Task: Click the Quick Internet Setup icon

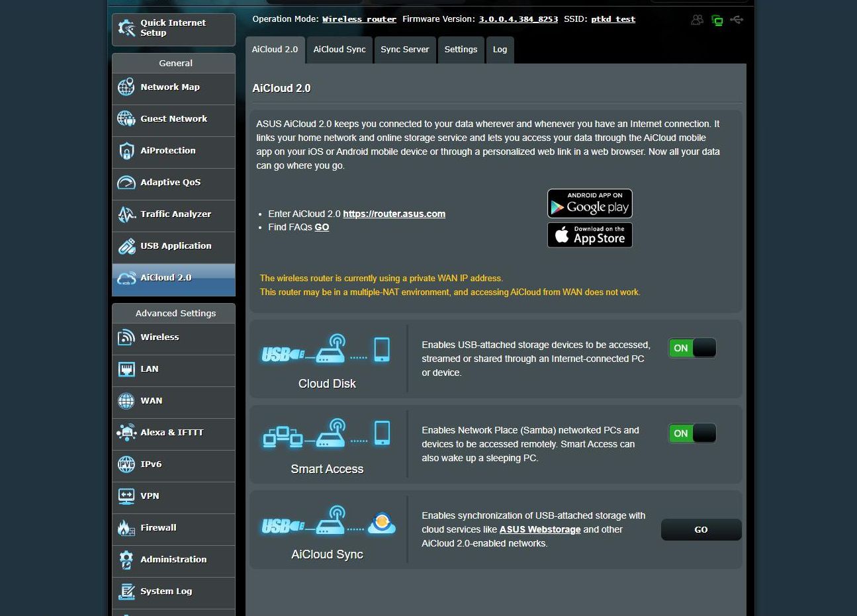Action: click(x=126, y=28)
